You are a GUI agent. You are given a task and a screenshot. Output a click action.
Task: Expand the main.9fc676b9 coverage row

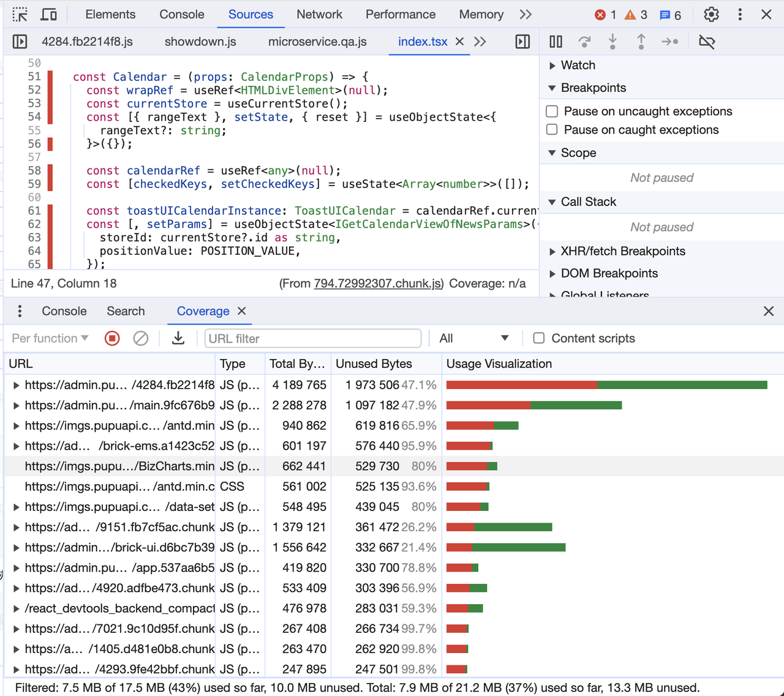[16, 406]
